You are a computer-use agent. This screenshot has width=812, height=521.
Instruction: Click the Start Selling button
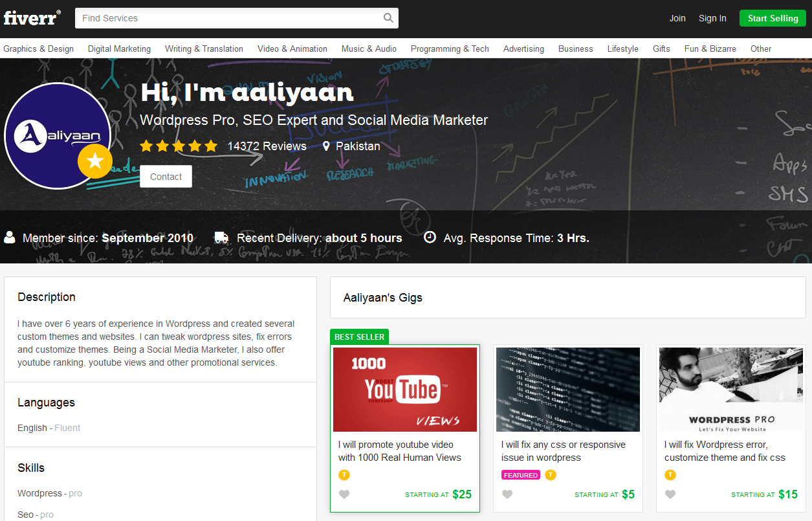tap(773, 18)
